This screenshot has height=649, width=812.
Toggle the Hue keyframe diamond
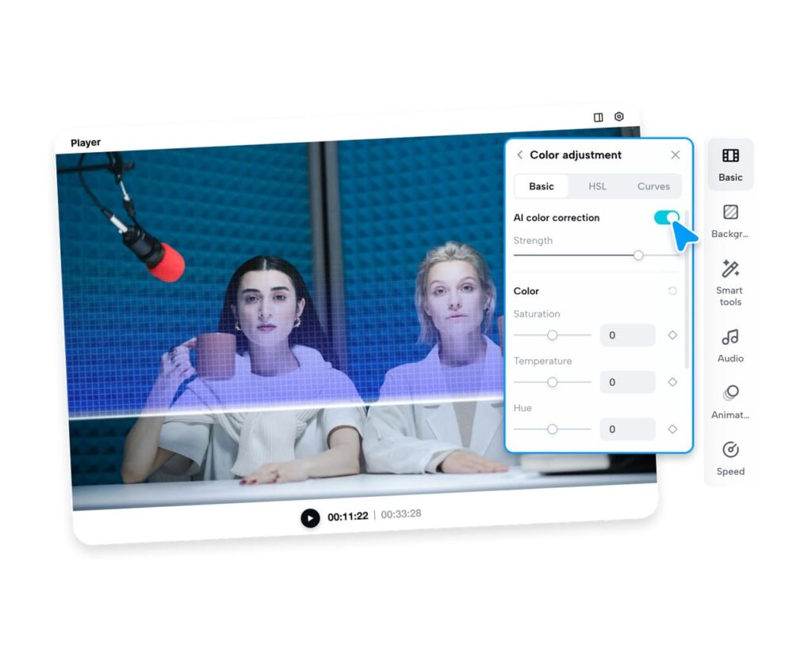point(672,429)
